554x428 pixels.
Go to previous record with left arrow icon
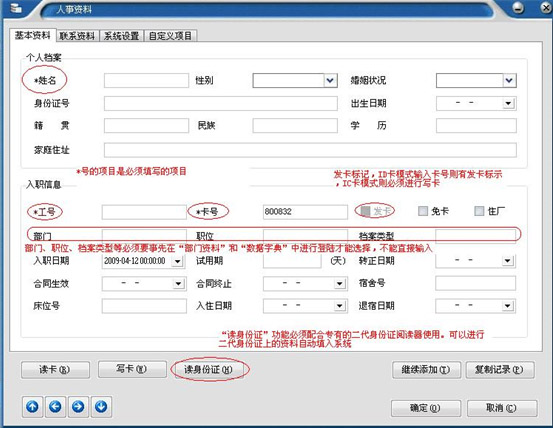(55, 406)
